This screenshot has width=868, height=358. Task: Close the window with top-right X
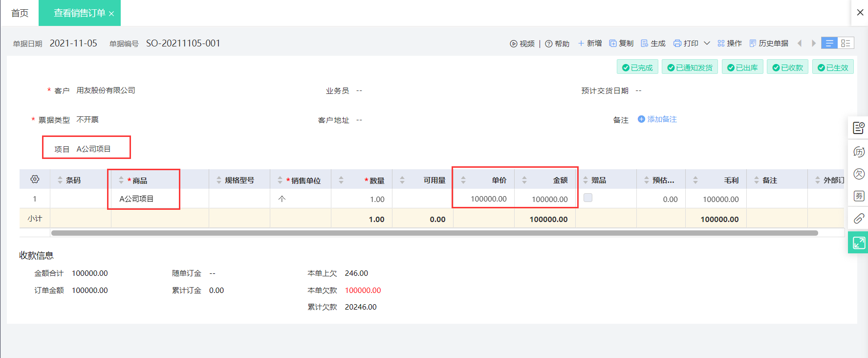click(860, 12)
